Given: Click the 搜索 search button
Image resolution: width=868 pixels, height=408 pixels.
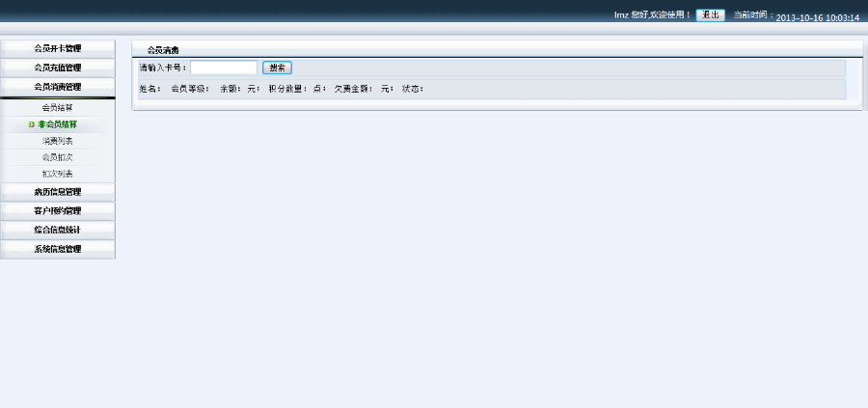Looking at the screenshot, I should 278,68.
